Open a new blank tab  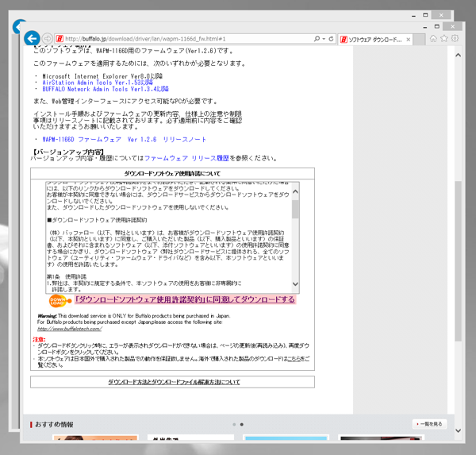click(x=419, y=40)
